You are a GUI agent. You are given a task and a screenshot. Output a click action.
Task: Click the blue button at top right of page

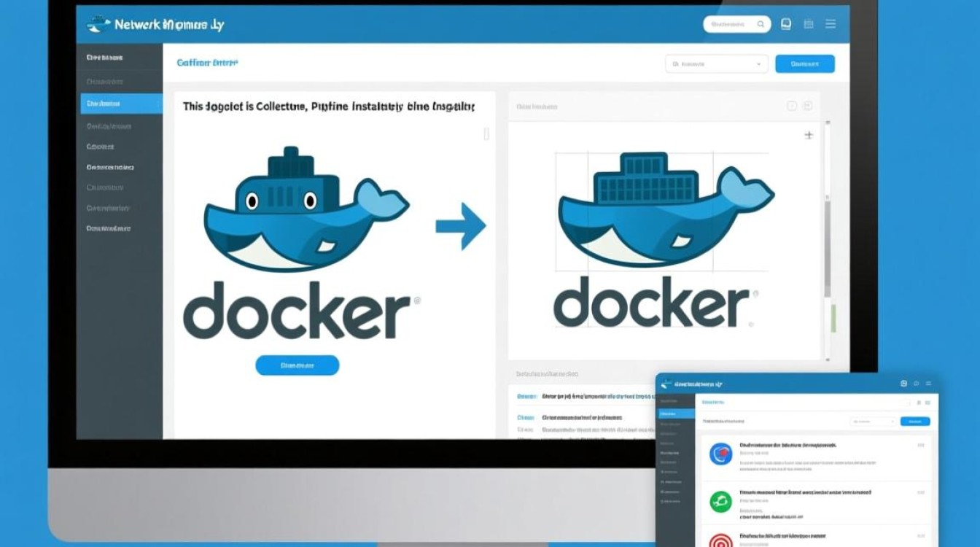pos(804,64)
